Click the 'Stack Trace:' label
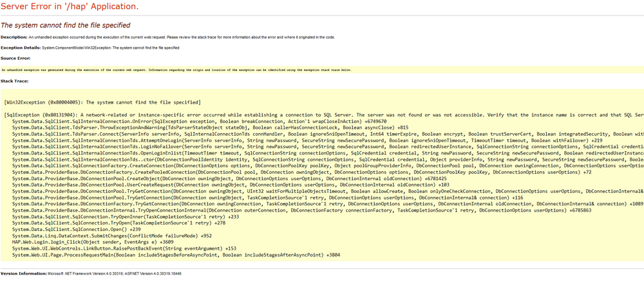Image resolution: width=644 pixels, height=296 pixels. coord(14,81)
